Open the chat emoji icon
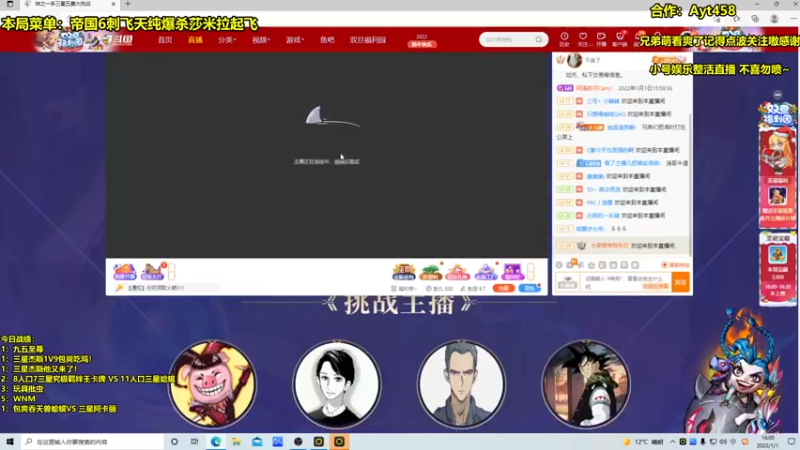Viewport: 800px width, 450px height. tap(559, 265)
